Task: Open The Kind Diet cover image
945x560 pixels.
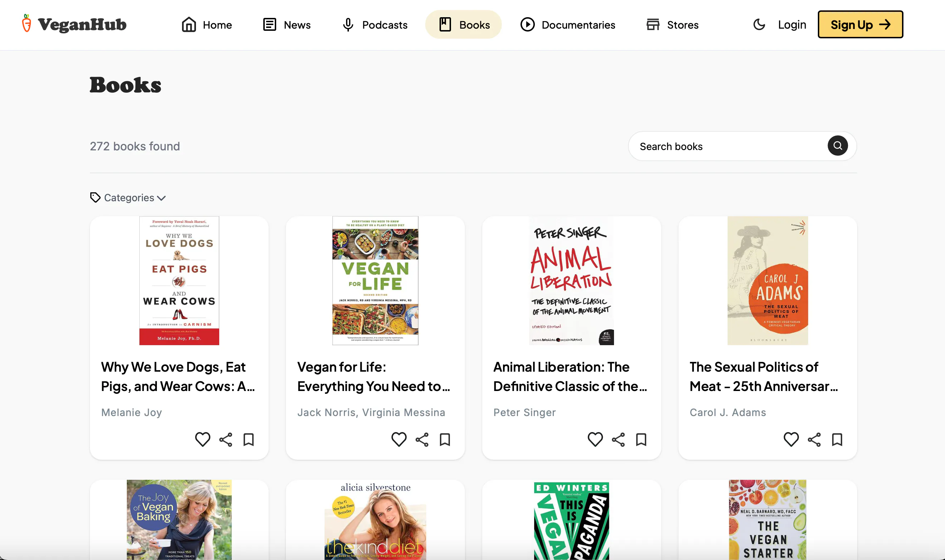Action: tap(375, 520)
